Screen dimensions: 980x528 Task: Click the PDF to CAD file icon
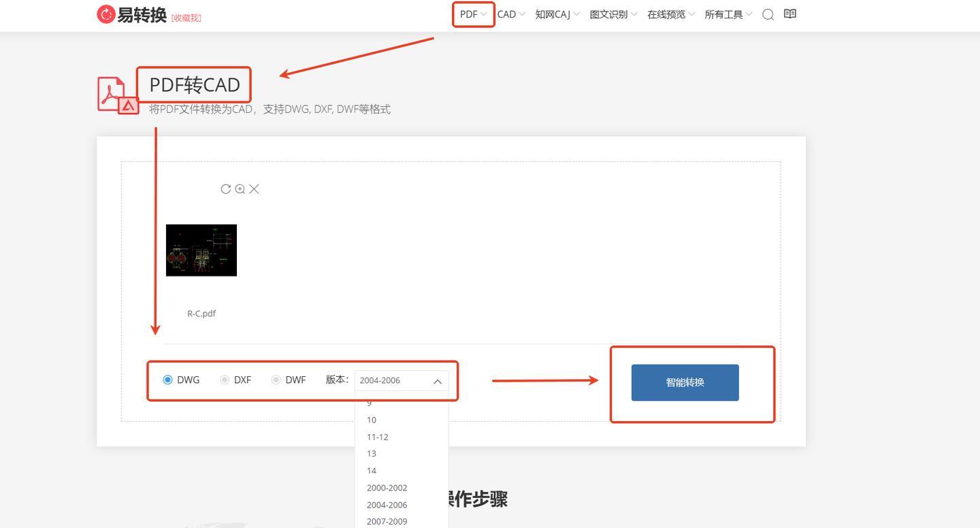(118, 95)
